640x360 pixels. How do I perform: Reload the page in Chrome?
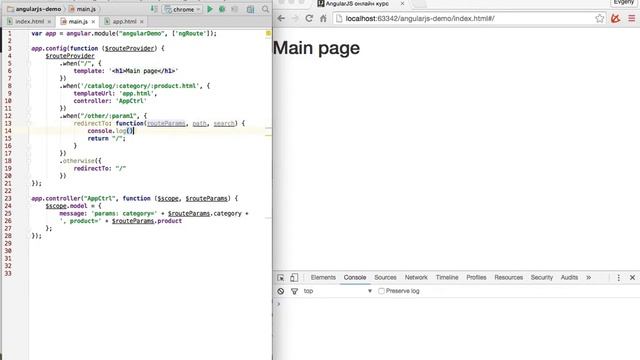[309, 18]
